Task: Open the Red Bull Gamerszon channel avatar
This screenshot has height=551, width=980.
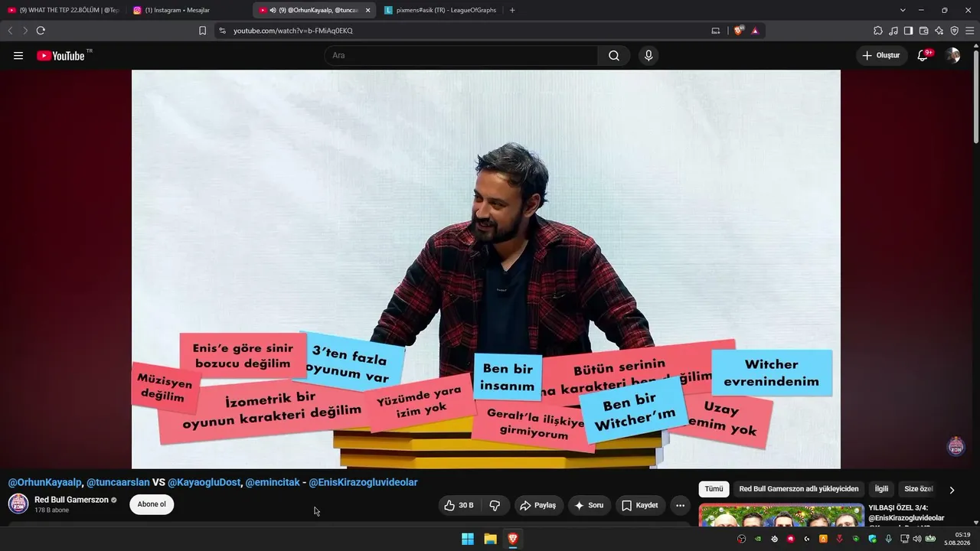Action: tap(18, 504)
